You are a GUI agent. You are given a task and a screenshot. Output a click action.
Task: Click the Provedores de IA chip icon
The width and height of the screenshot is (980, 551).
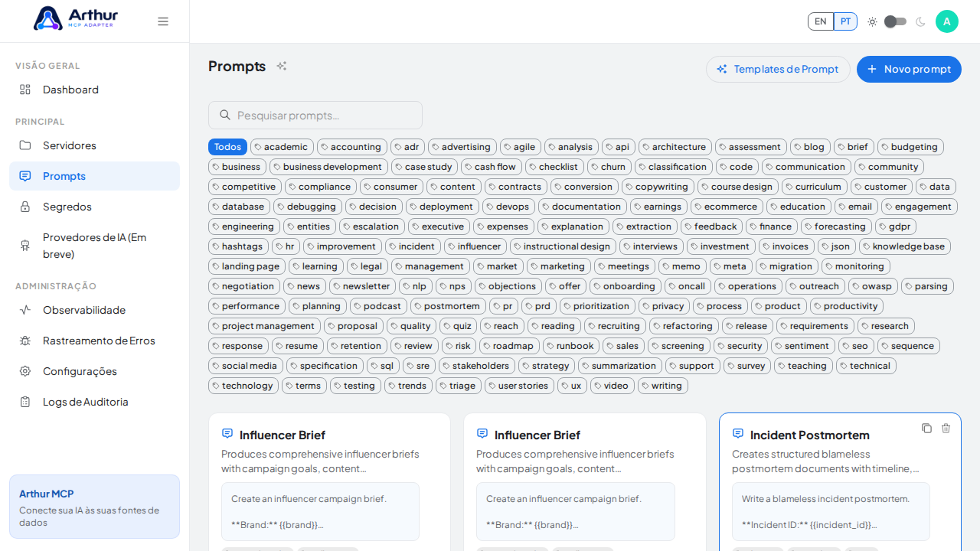(25, 245)
